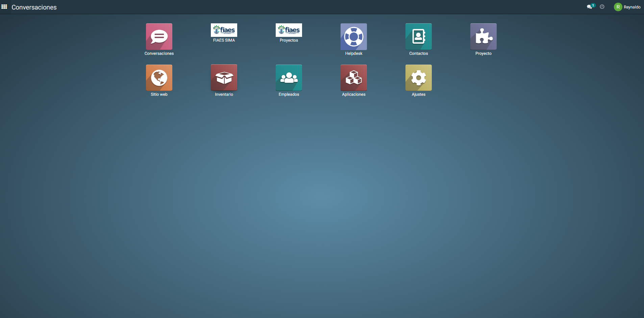Viewport: 644px width, 318px height.
Task: Open the messages icon with badge
Action: coord(590,7)
